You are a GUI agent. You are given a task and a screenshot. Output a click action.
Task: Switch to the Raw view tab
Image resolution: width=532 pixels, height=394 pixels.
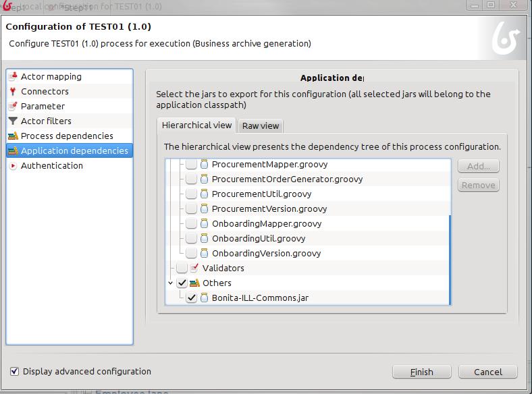coord(260,125)
